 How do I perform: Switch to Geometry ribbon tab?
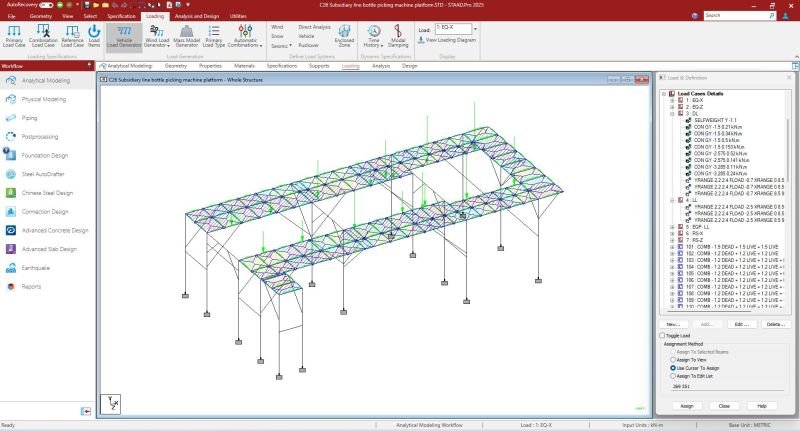41,16
